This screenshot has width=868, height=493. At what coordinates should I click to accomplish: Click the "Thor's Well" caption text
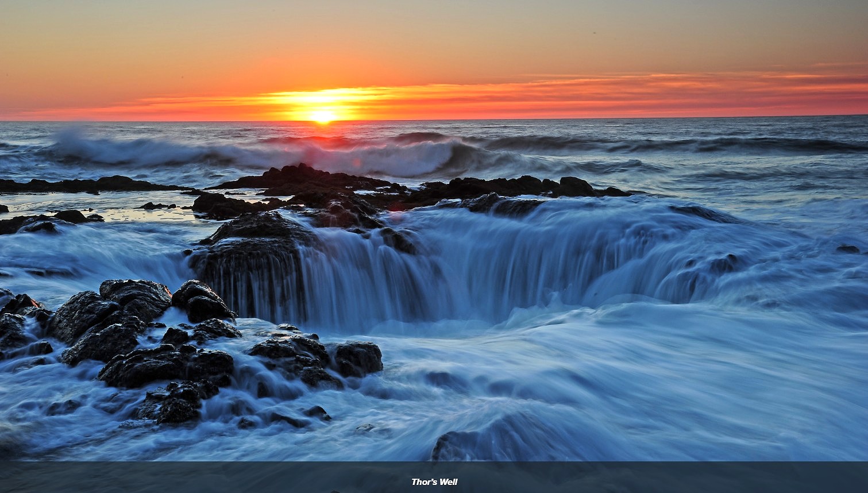(x=434, y=482)
